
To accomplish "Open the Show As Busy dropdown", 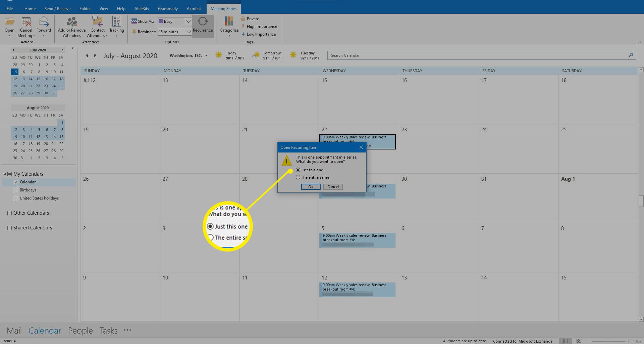I will pos(189,21).
